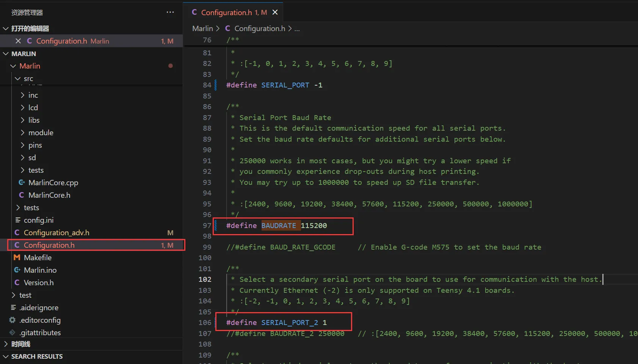638x364 pixels.
Task: Collapse the open editors section
Action: (x=6, y=28)
